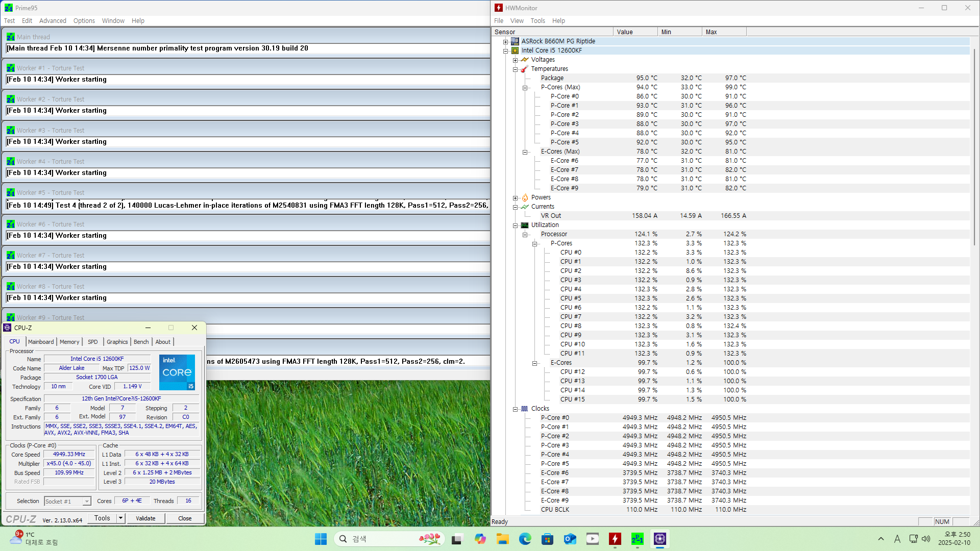Viewport: 980px width, 551px height.
Task: Click the Worker #5 Torture Test window icon
Action: [11, 193]
